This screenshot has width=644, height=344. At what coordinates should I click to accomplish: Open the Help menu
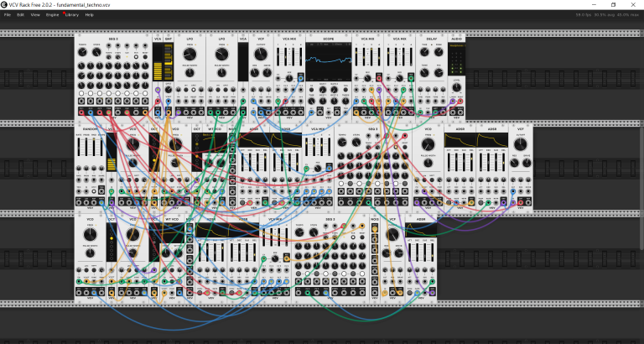pyautogui.click(x=89, y=15)
